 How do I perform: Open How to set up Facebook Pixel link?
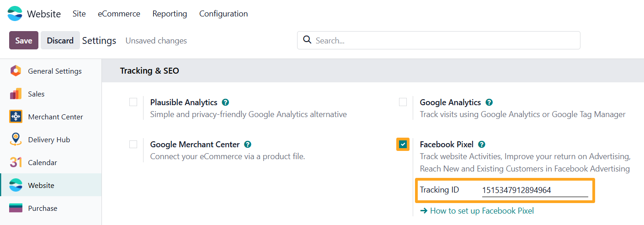coord(477,211)
